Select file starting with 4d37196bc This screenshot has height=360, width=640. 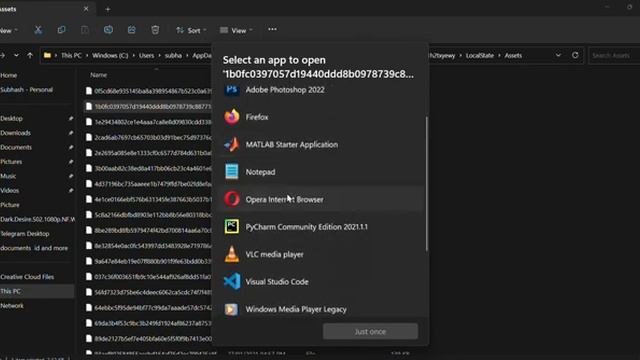(148, 184)
